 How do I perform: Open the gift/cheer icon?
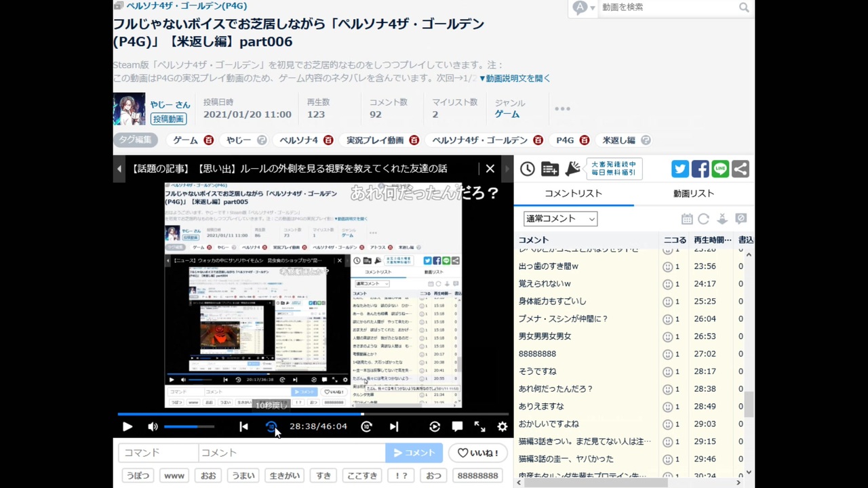[573, 169]
